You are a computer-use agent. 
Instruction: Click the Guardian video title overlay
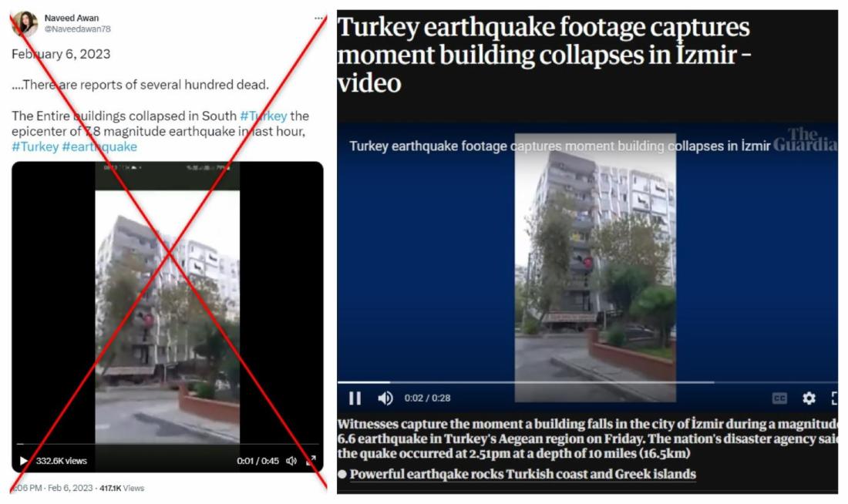(x=560, y=146)
